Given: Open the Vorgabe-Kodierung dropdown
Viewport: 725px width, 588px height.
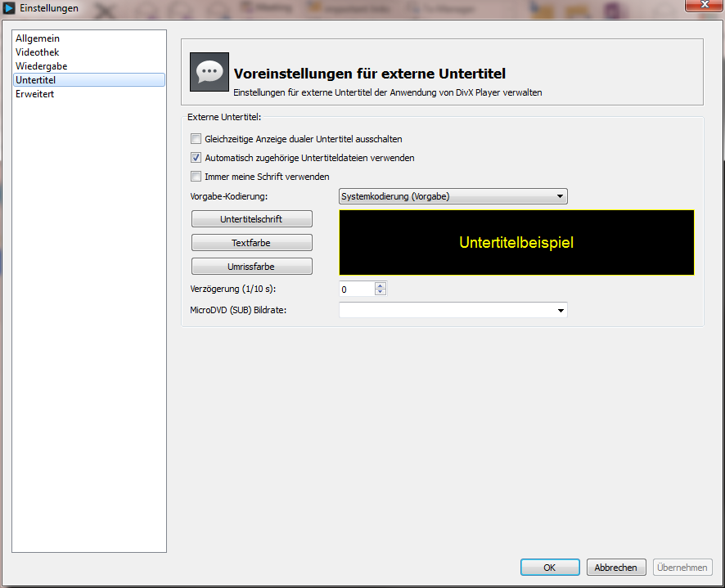Looking at the screenshot, I should (x=453, y=196).
